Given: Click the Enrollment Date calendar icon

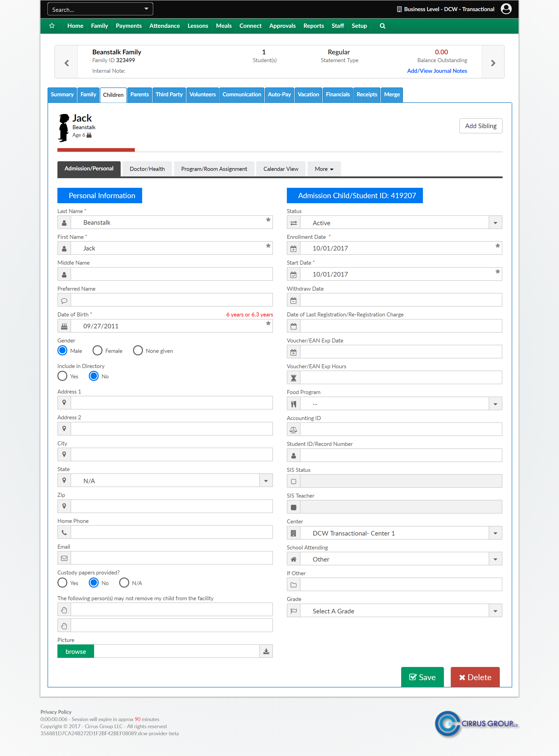Looking at the screenshot, I should [x=293, y=248].
